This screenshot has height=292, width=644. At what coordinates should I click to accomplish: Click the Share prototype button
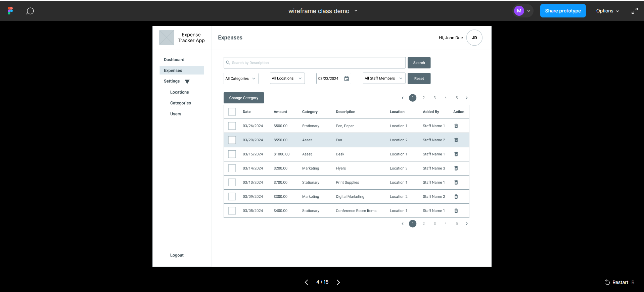click(563, 11)
